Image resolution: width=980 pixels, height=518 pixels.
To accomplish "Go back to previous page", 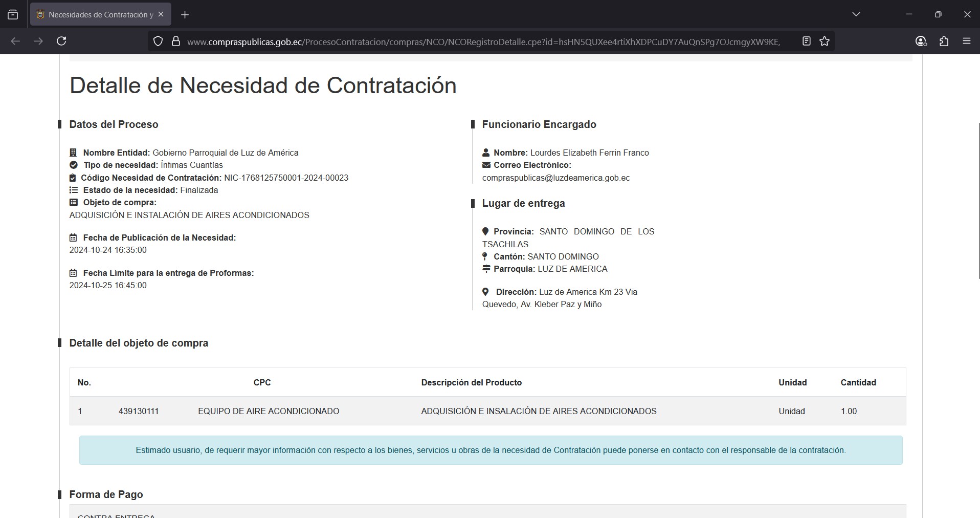I will tap(15, 41).
